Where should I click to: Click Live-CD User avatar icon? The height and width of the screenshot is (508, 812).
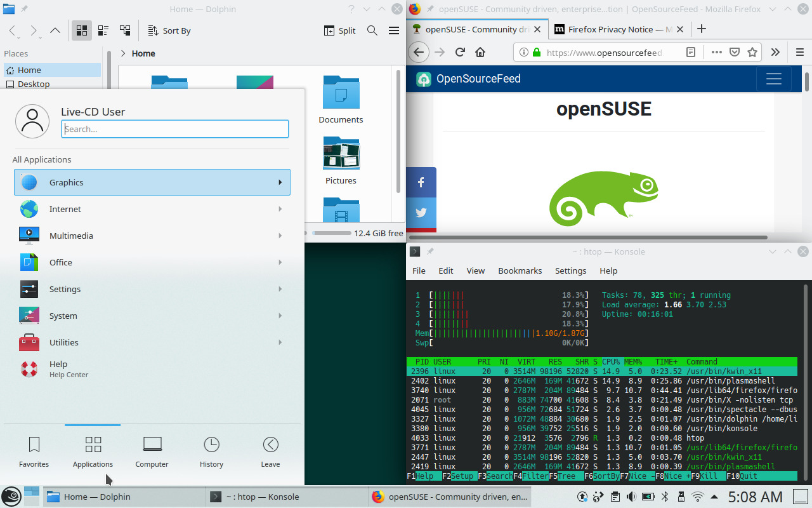pyautogui.click(x=32, y=121)
